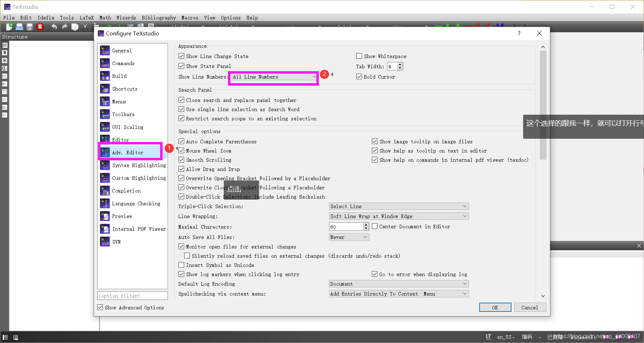Image resolution: width=644 pixels, height=343 pixels.
Task: Click the new document toolbar icon
Action: (9, 27)
